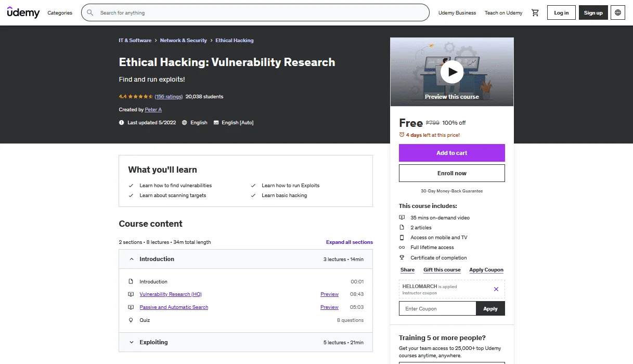633x364 pixels.
Task: Click the quiz lightbulb icon
Action: pos(131,320)
